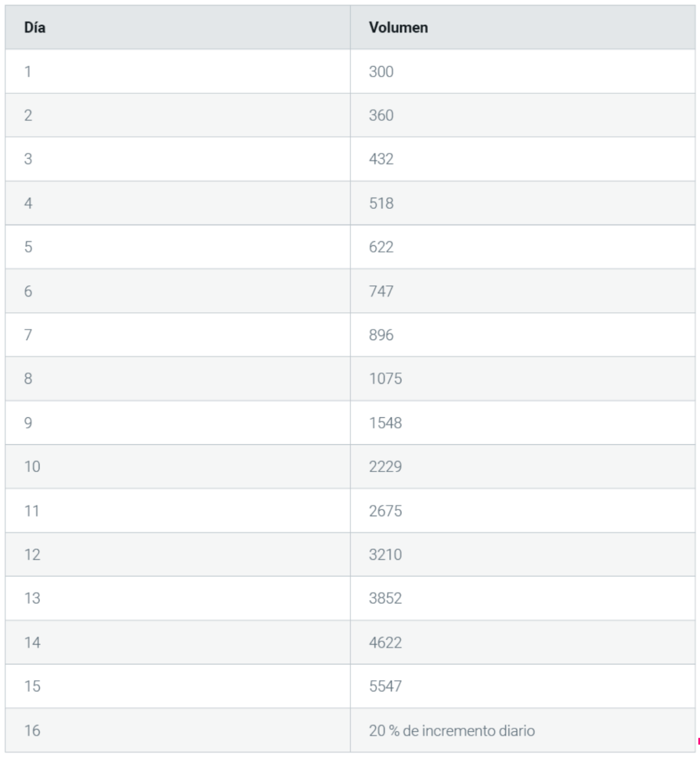Select the 2229 volume cell

click(523, 466)
